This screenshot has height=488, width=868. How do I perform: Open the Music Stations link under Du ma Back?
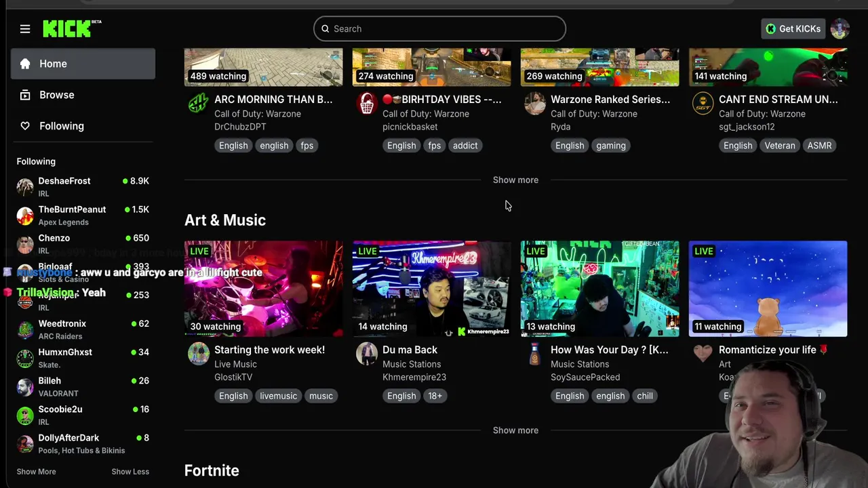[412, 364]
